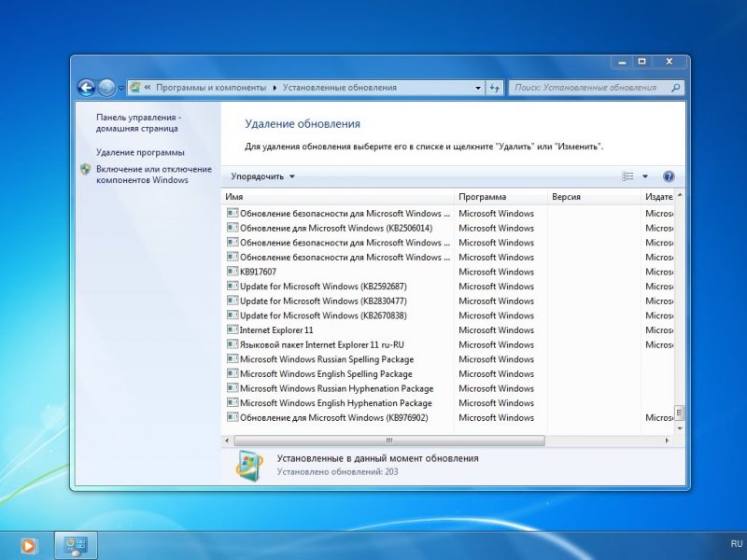Click icon of the KB917607 row
The width and height of the screenshot is (747, 560).
233,272
